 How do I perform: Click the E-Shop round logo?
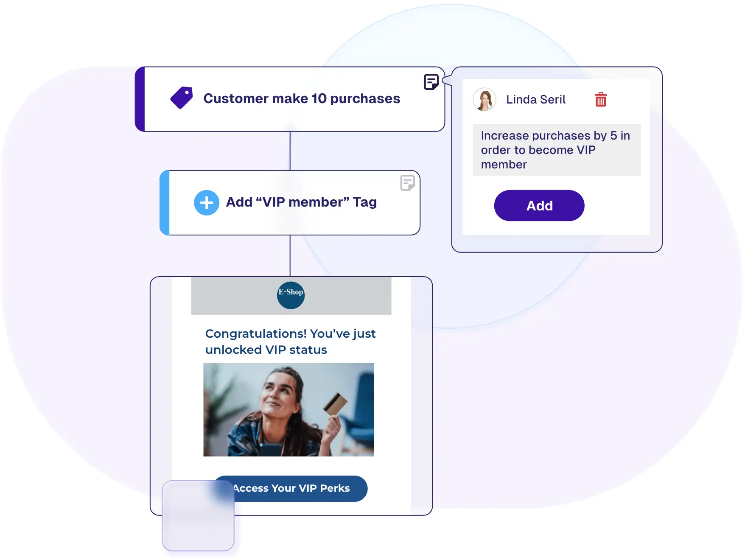(291, 295)
